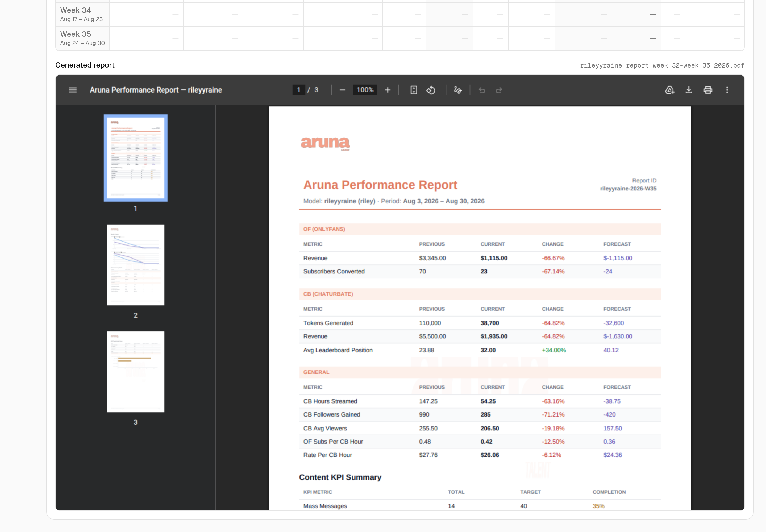Click 'CB Avg Viewers' forecast '157.50'

coord(612,428)
